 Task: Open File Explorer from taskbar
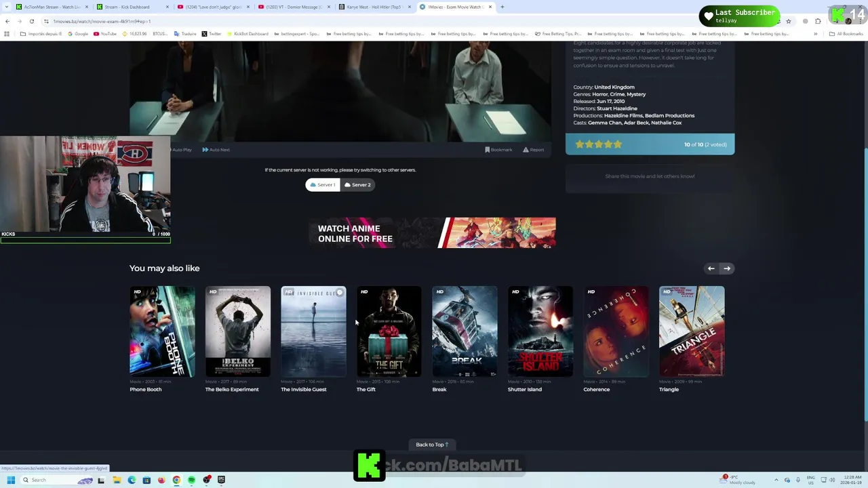tap(117, 480)
